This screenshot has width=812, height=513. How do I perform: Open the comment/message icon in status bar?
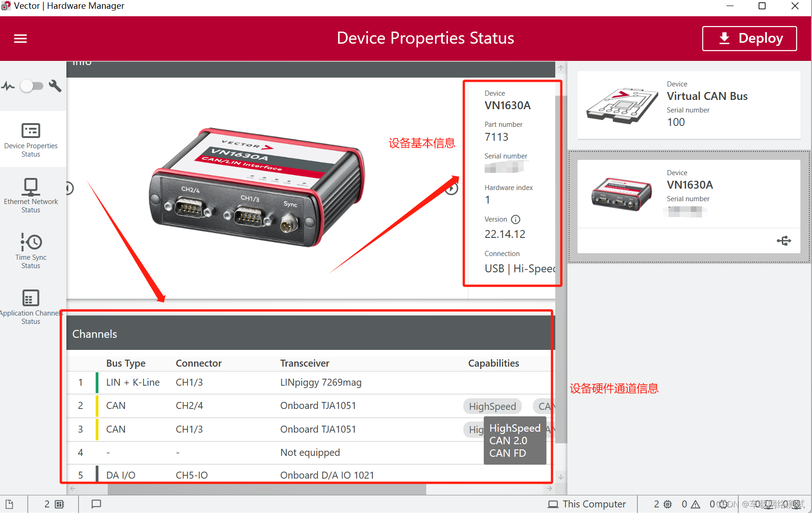click(96, 504)
